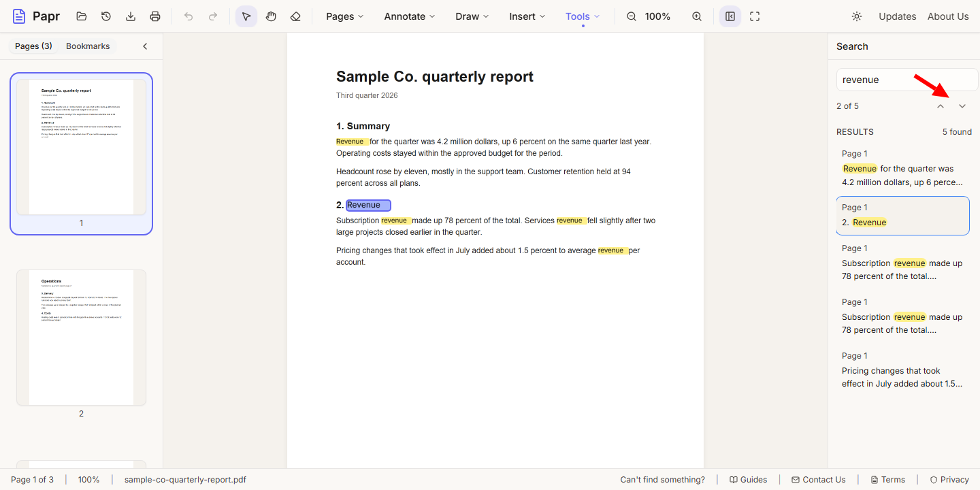Image resolution: width=980 pixels, height=490 pixels.
Task: Switch to the Pages (3) tab
Action: point(33,46)
